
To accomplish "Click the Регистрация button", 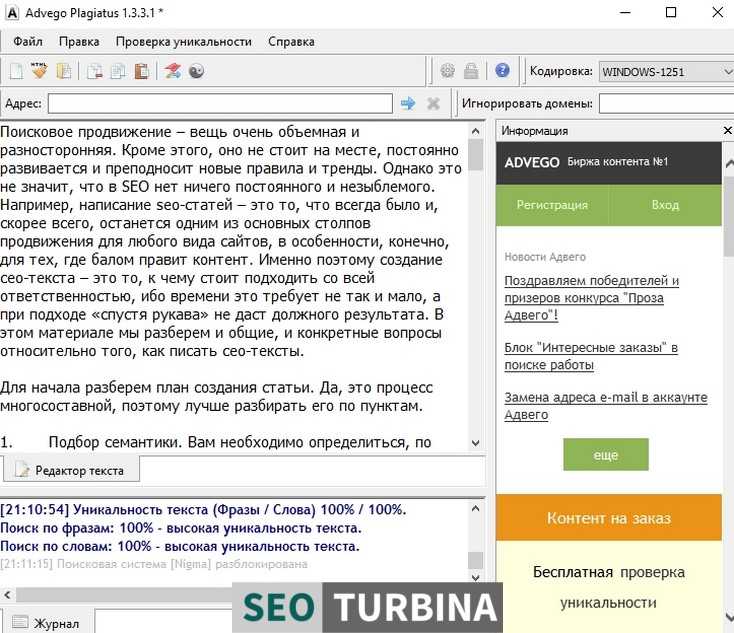I will point(552,205).
